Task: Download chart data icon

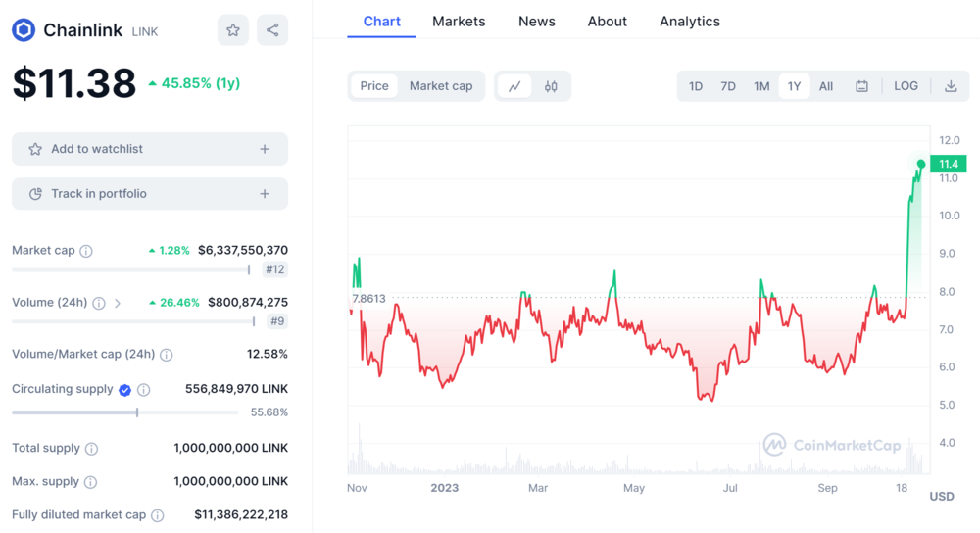Action: point(951,86)
